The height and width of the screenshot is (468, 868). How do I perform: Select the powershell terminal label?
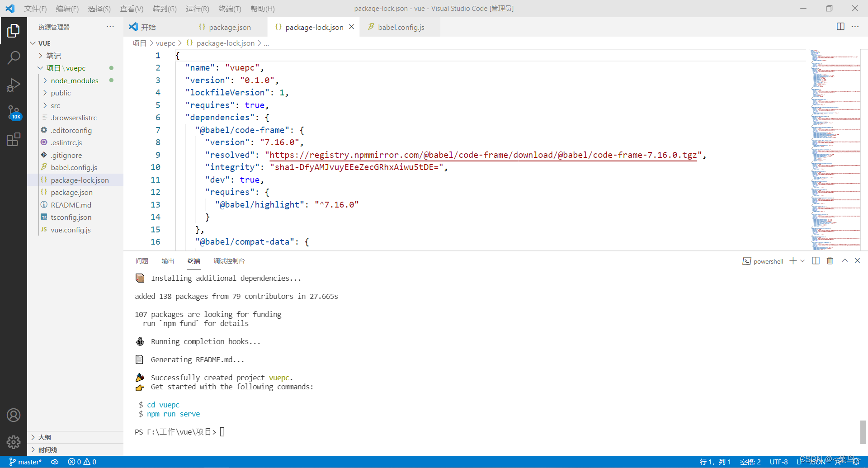[x=763, y=261]
